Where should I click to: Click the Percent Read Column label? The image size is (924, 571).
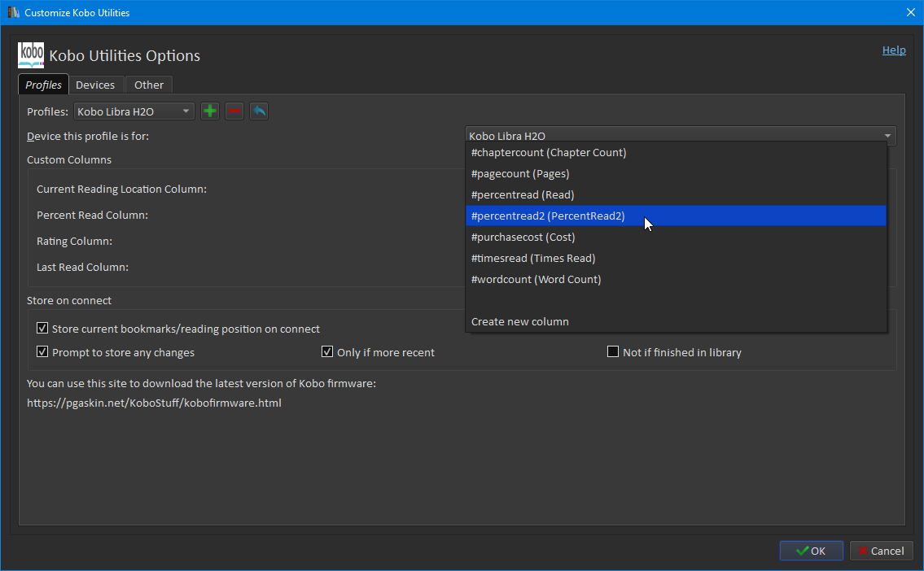[x=93, y=215]
